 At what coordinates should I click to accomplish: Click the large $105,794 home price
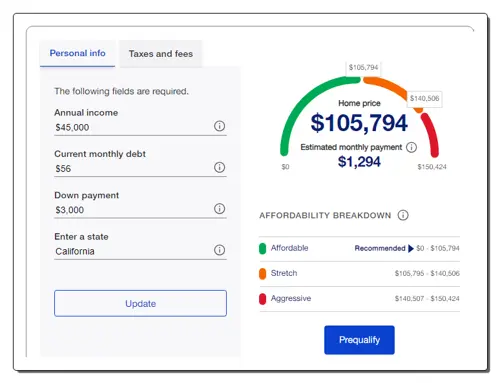[359, 123]
